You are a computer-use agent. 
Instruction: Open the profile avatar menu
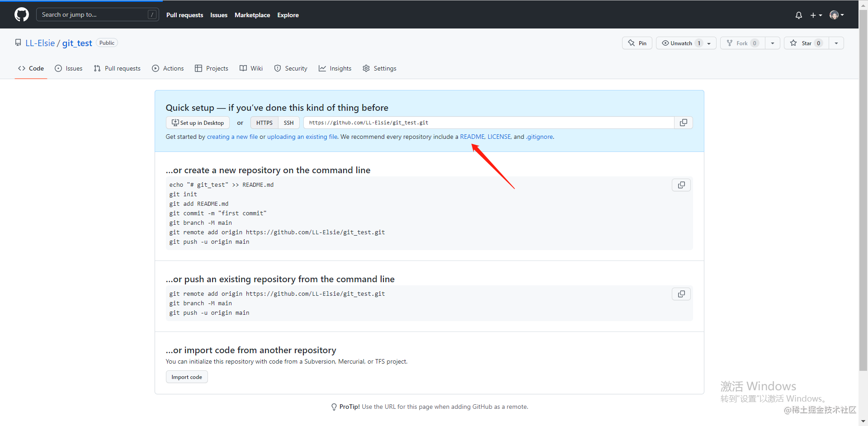(836, 15)
